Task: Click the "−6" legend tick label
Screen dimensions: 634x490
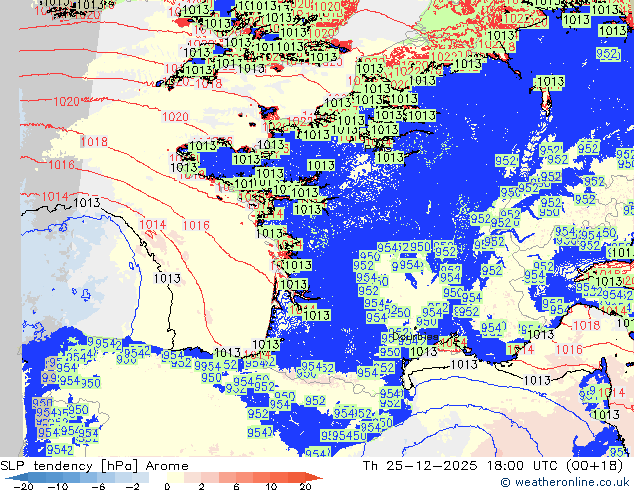Action: (x=98, y=486)
